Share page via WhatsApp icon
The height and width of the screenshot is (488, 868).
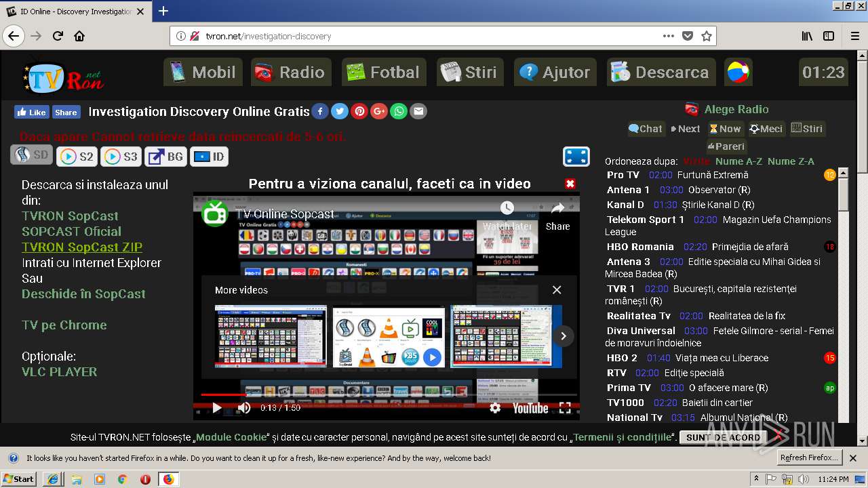click(x=399, y=111)
